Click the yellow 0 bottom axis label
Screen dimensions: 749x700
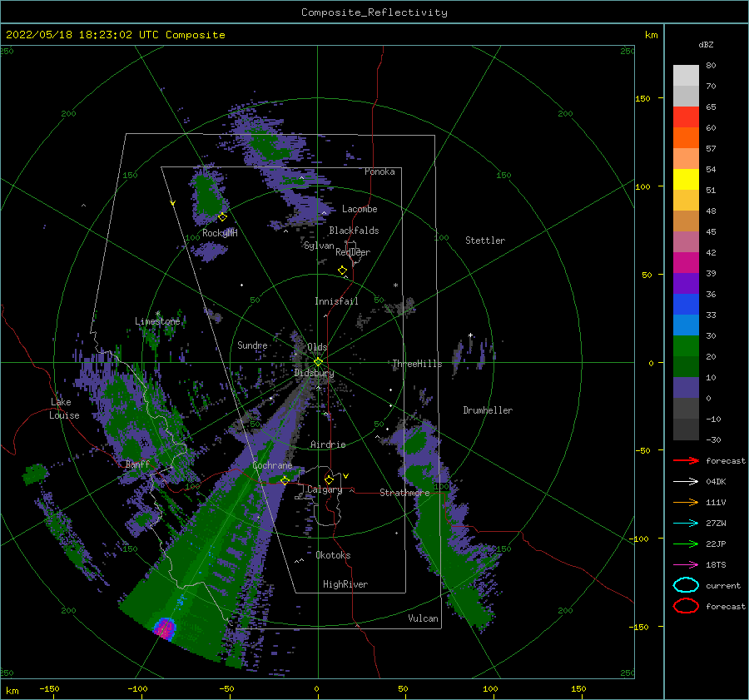click(316, 688)
